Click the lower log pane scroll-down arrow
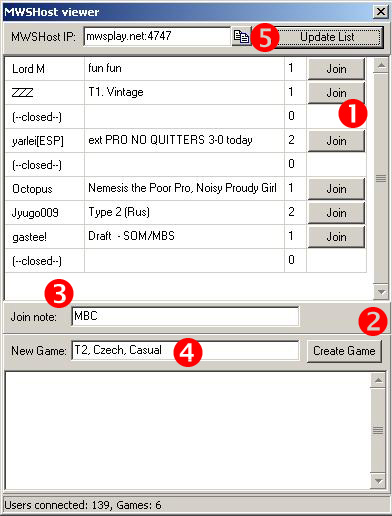This screenshot has width=392, height=516. click(378, 481)
